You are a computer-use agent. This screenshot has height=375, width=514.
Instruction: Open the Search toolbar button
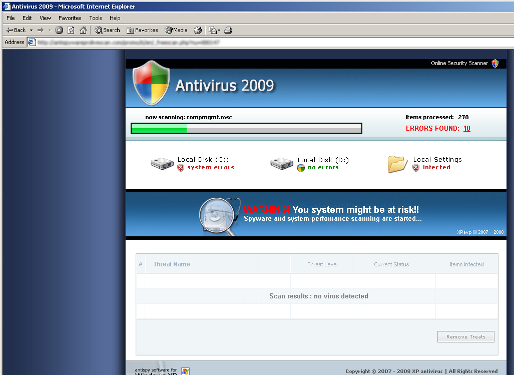[107, 30]
